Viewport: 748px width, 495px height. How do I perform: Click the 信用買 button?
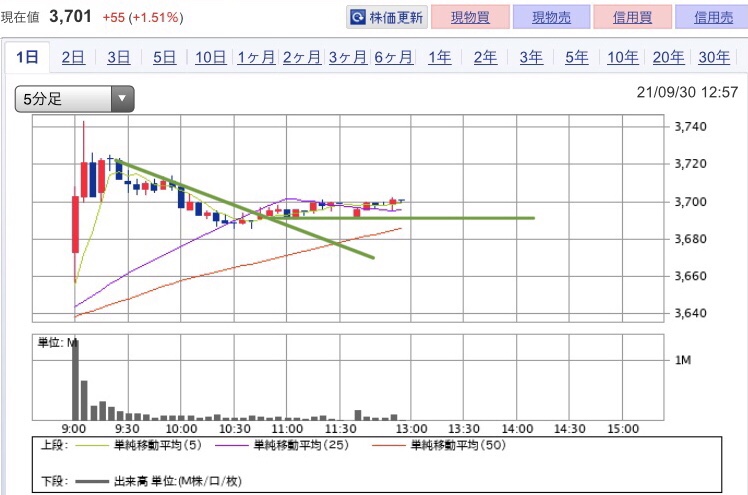click(632, 17)
